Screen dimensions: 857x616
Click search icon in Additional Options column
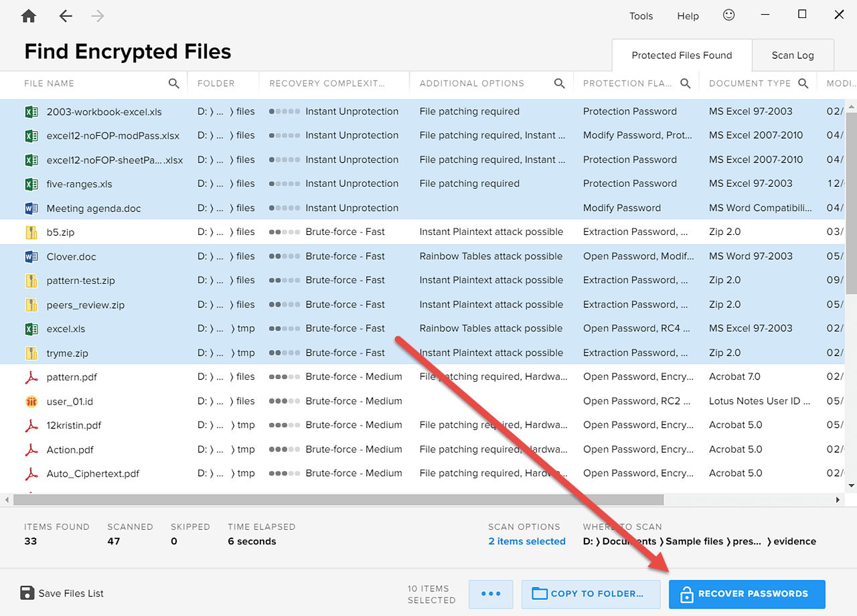tap(560, 84)
